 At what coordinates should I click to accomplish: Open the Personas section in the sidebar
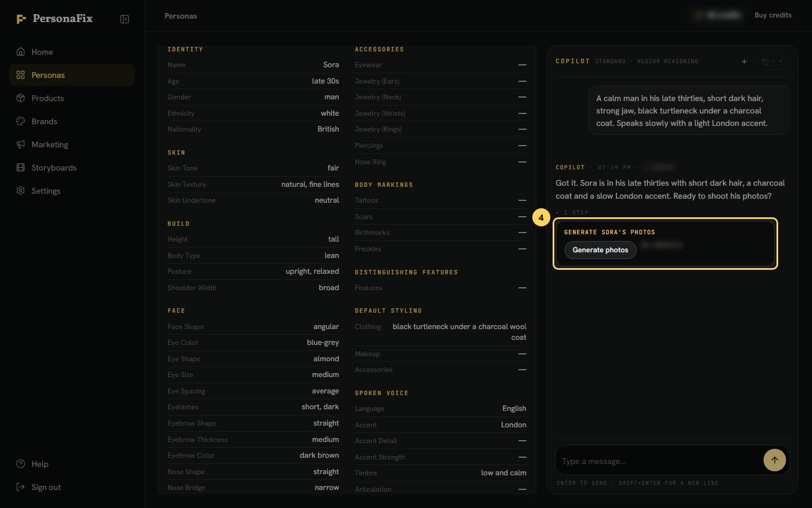tap(72, 75)
